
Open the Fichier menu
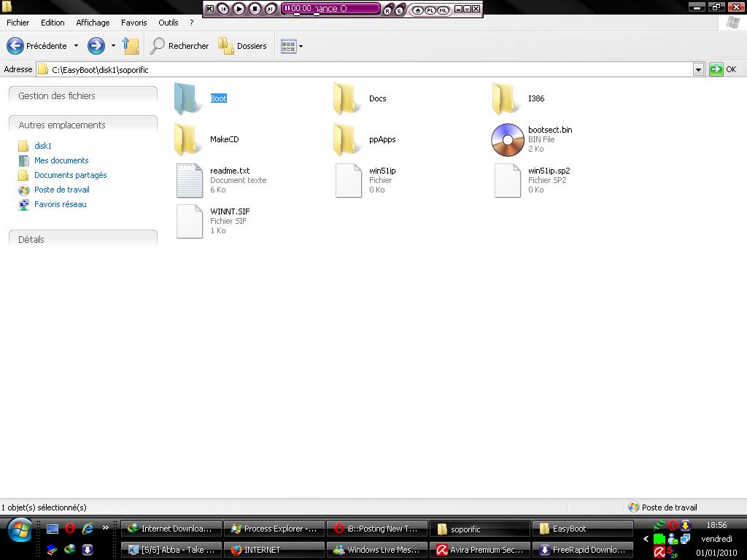[18, 23]
